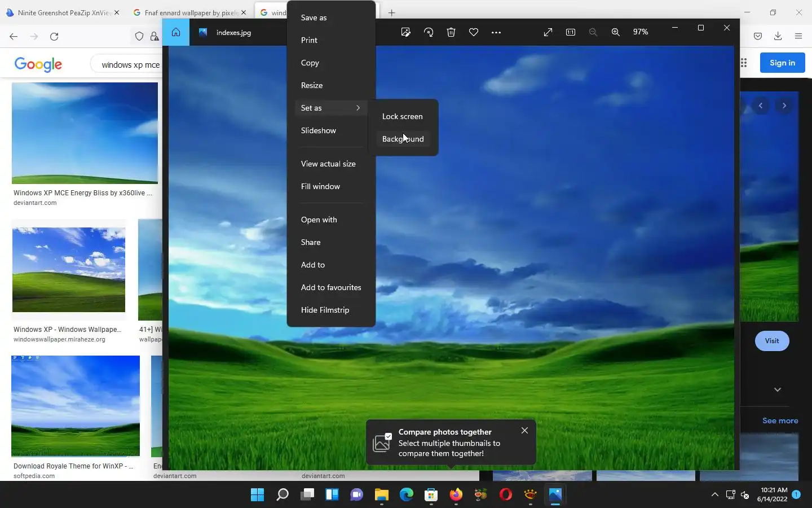Set image as Background
Viewport: 812px width, 508px height.
click(x=403, y=139)
